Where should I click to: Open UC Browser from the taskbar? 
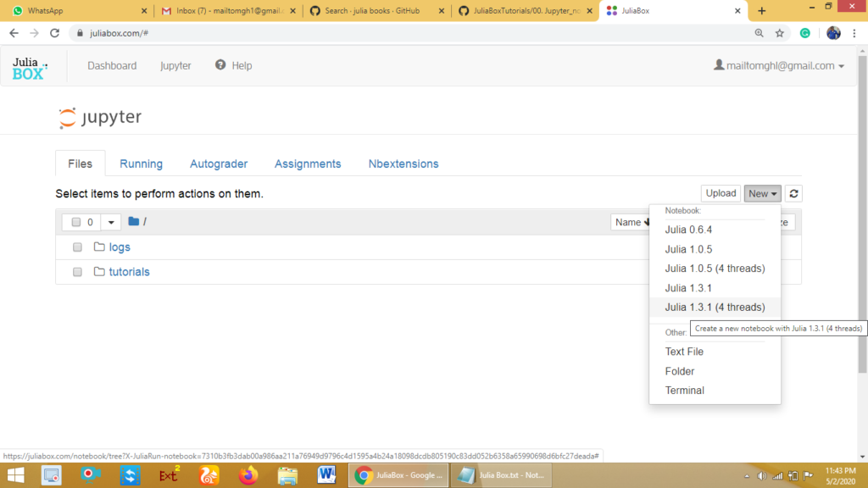[209, 475]
